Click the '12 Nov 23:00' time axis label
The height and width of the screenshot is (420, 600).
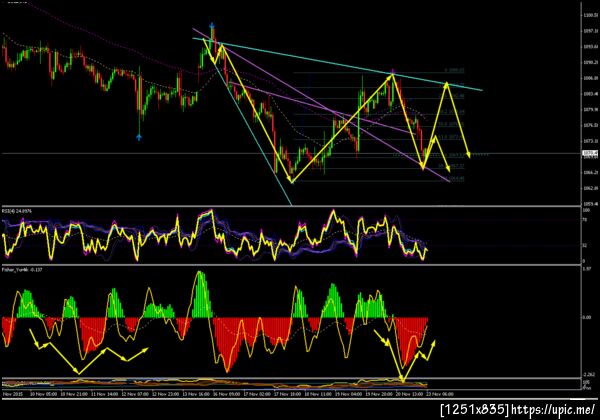[x=166, y=394]
